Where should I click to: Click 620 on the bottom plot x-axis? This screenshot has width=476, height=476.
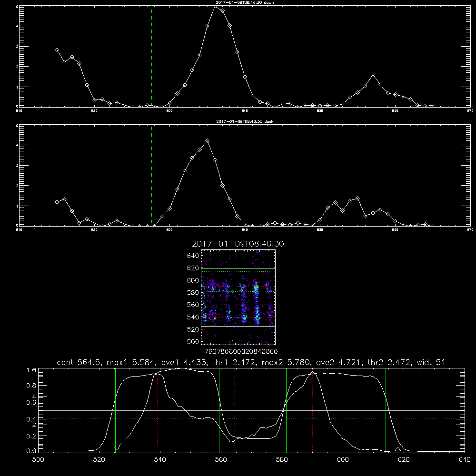click(x=404, y=459)
